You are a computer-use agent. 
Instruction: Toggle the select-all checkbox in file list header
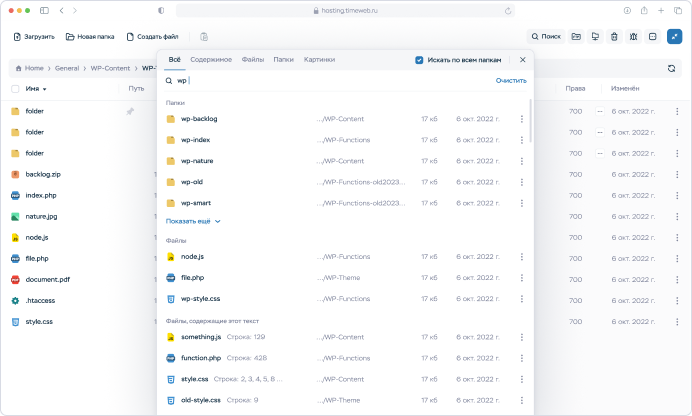pos(15,89)
